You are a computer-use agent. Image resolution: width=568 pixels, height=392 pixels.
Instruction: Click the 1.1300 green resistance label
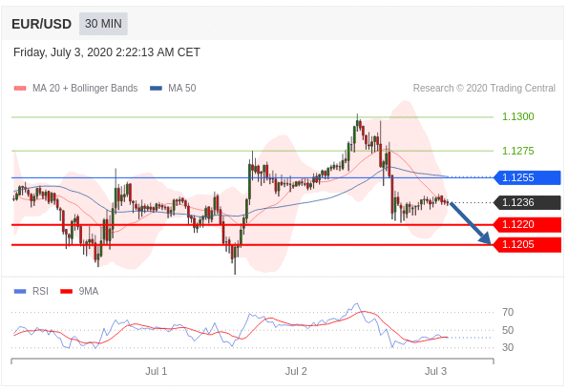(x=518, y=116)
